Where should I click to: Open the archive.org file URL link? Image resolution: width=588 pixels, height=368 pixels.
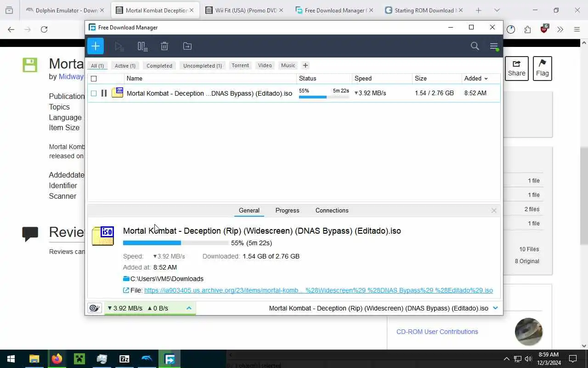point(318,290)
